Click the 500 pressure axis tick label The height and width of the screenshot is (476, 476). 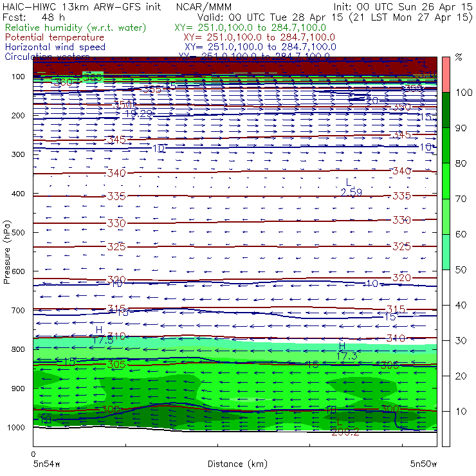click(x=18, y=232)
